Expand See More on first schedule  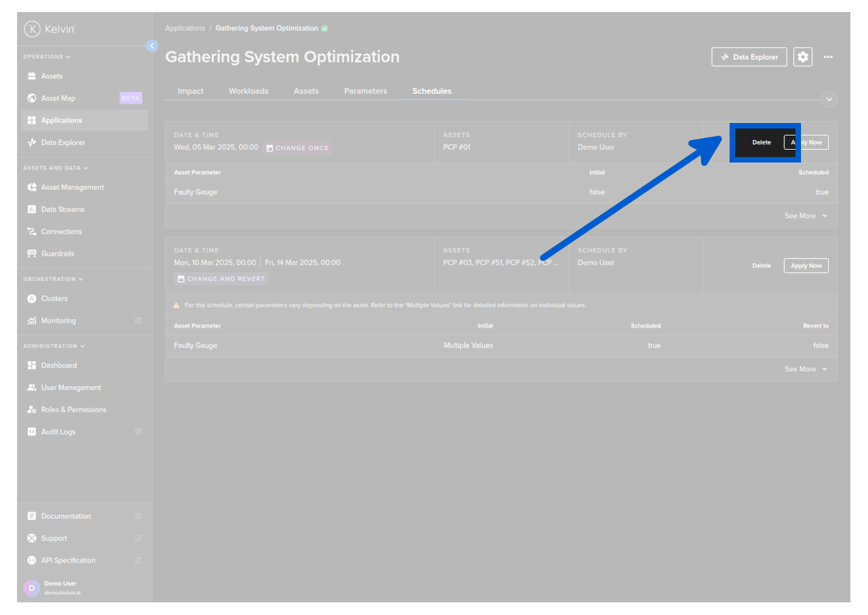(805, 216)
